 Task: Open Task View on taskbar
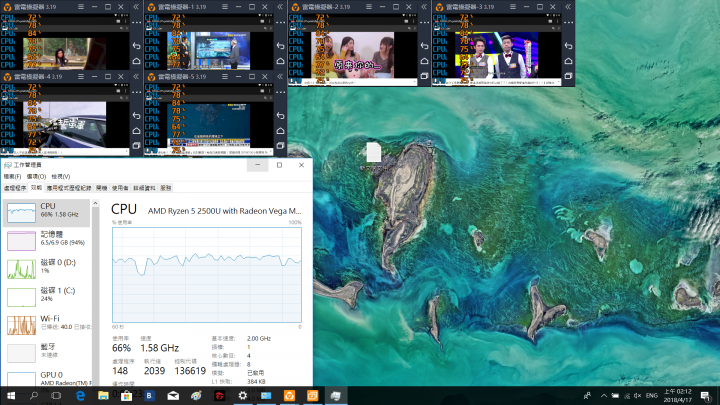click(56, 395)
